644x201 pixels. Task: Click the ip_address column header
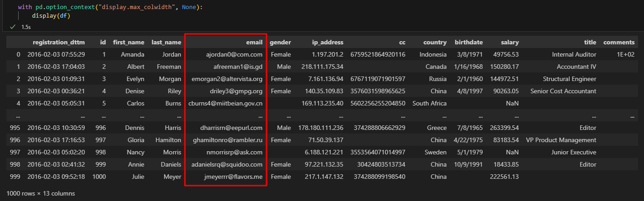click(x=328, y=42)
